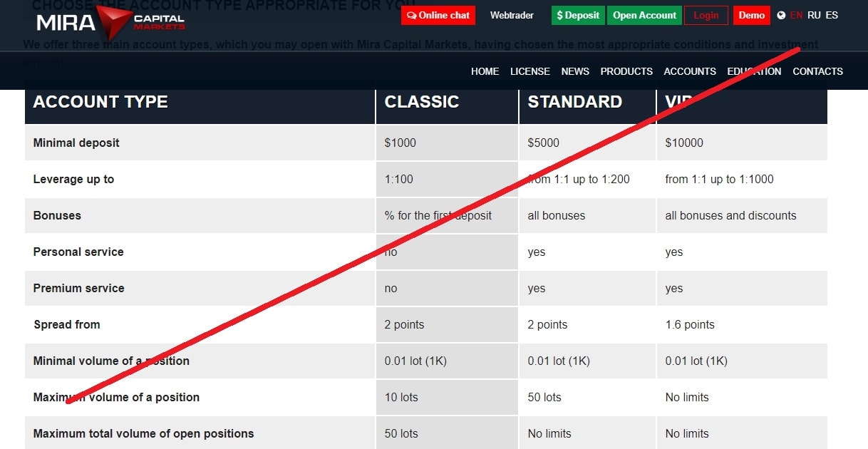The height and width of the screenshot is (449, 868).
Task: Open the ACCOUNTS menu item
Action: 690,71
